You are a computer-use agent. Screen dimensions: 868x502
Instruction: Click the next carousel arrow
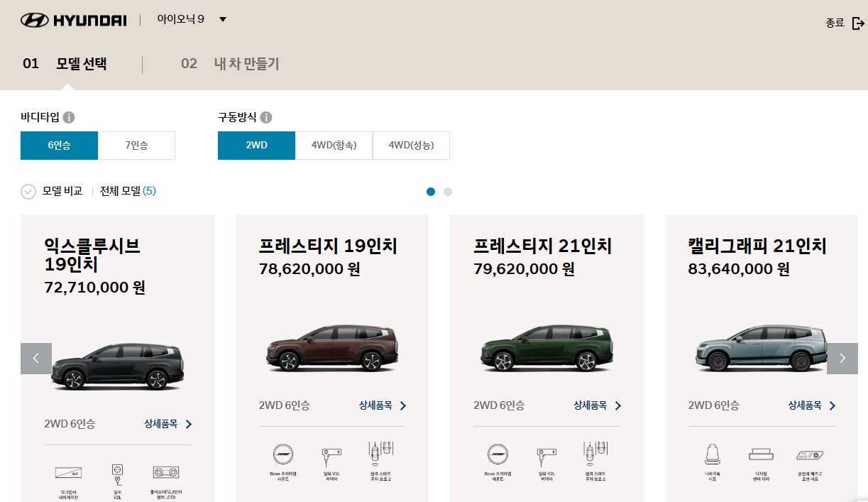[x=842, y=359]
